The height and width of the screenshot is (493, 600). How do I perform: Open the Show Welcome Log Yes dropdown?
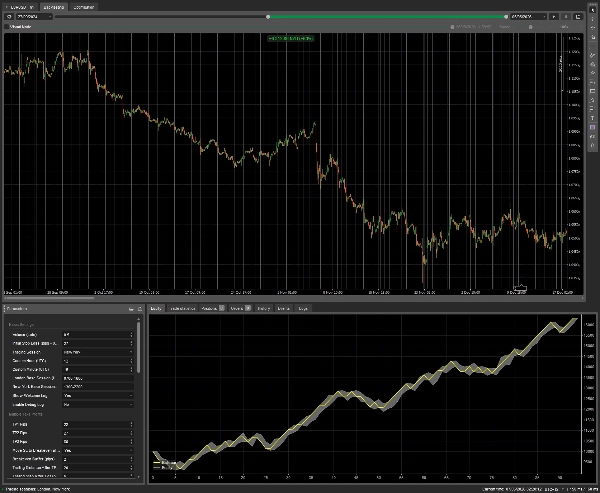point(98,395)
